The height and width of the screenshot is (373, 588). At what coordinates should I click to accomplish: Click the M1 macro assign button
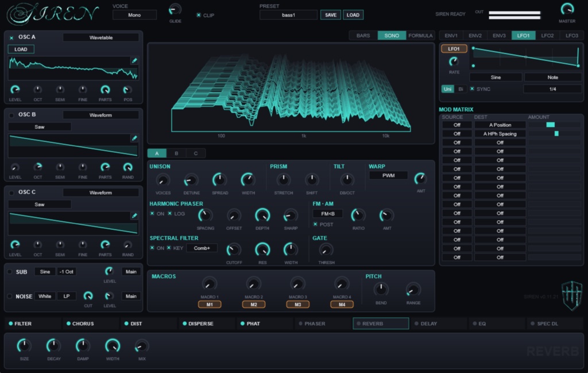click(209, 305)
